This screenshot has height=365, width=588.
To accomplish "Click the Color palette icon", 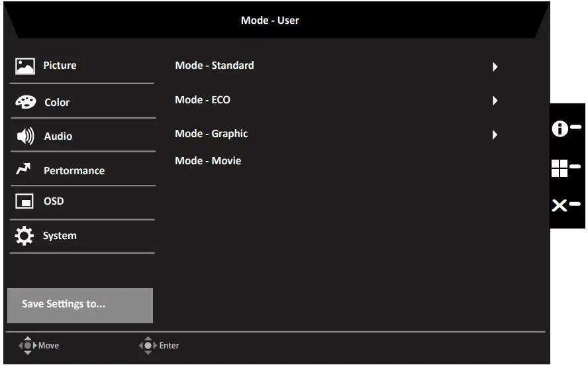I will click(x=25, y=103).
